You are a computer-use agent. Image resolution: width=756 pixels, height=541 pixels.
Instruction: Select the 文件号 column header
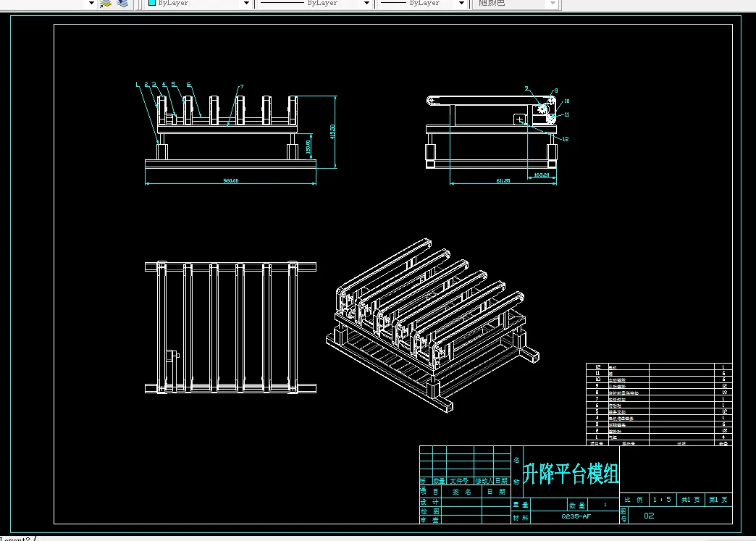pyautogui.click(x=459, y=481)
